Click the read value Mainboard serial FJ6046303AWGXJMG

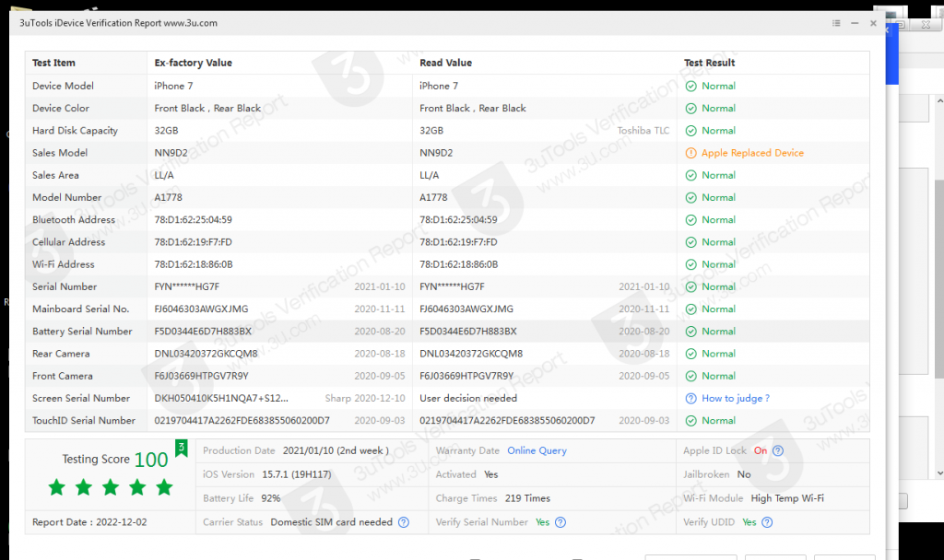(466, 309)
